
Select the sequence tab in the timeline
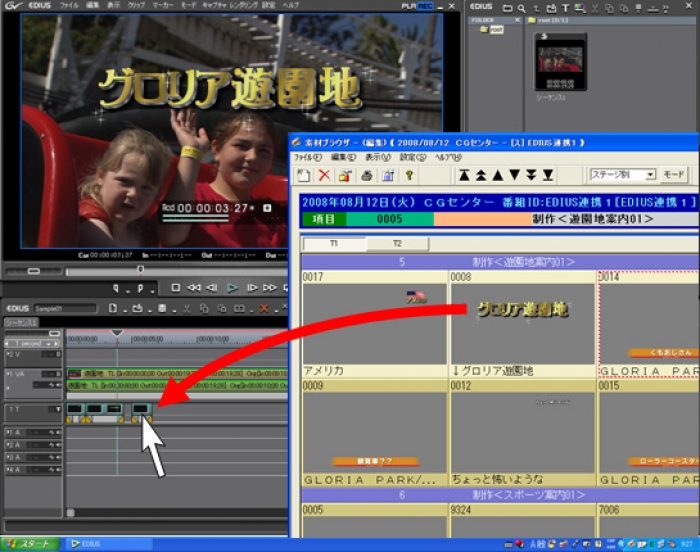(x=21, y=322)
